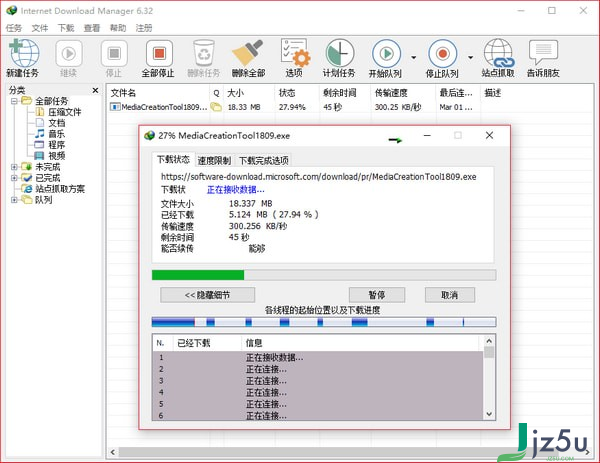Switch to the 下载完成选项 tab
The image size is (600, 463).
[264, 161]
